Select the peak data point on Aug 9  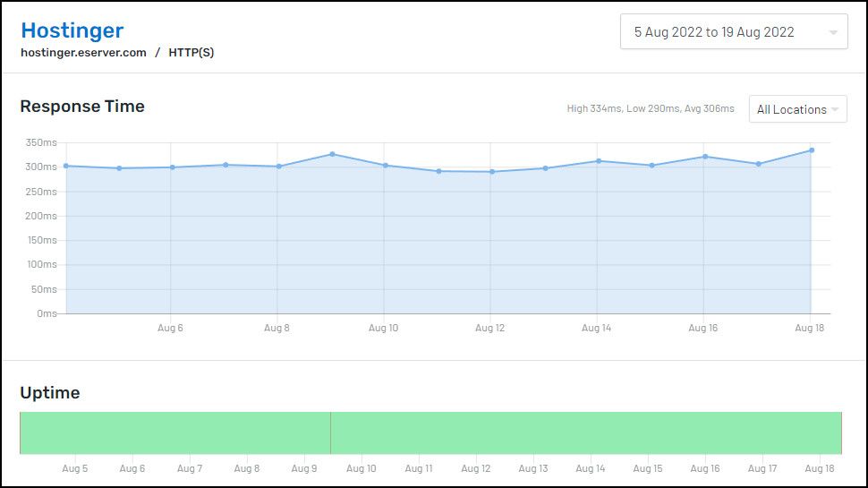(x=332, y=154)
